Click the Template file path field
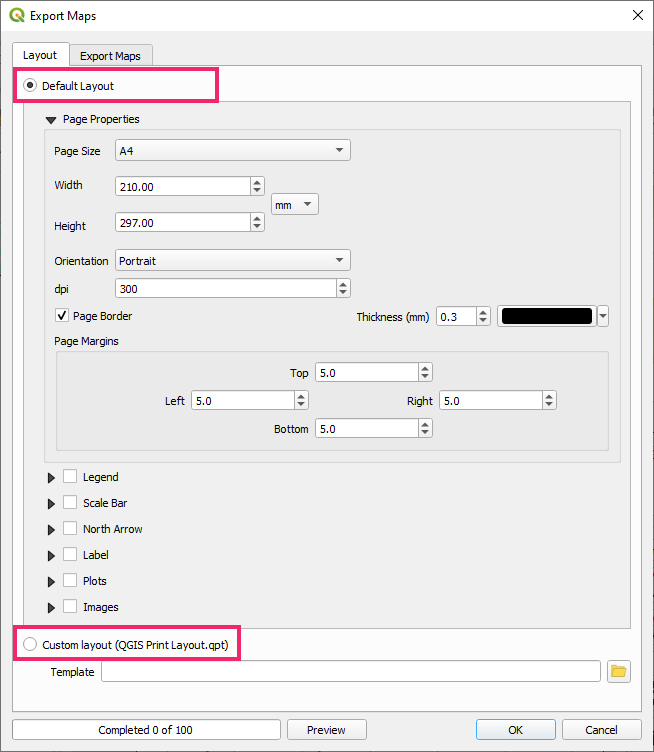 click(x=350, y=672)
